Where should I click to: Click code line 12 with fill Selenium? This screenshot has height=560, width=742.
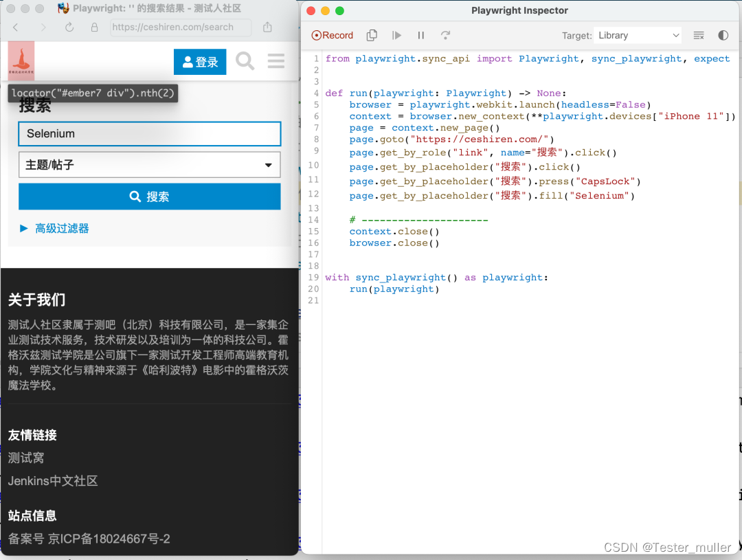pos(492,196)
